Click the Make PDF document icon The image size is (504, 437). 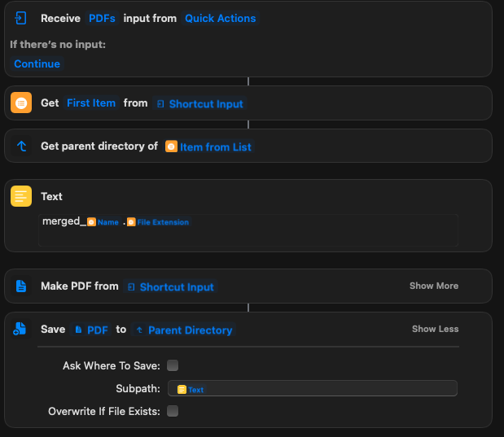tap(21, 286)
